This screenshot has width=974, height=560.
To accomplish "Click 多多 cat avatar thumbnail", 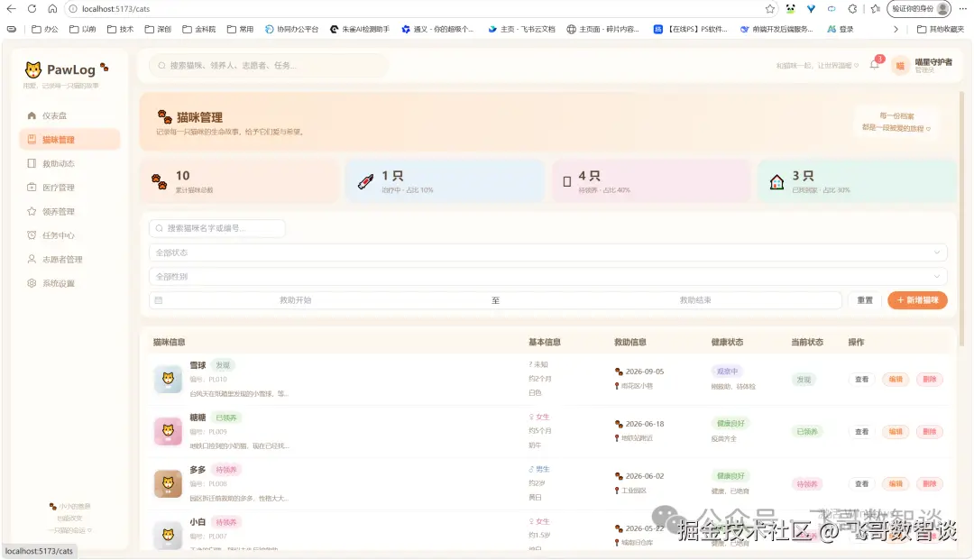I will [168, 483].
